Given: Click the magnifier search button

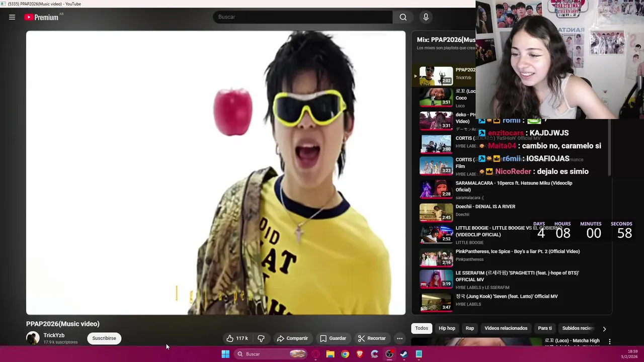Looking at the screenshot, I should (x=403, y=17).
